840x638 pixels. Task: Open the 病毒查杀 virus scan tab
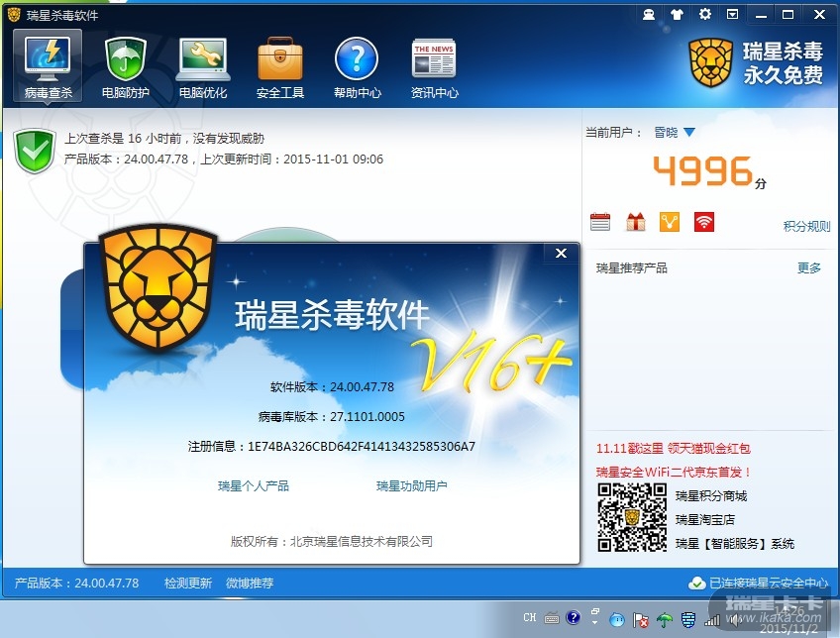click(48, 66)
